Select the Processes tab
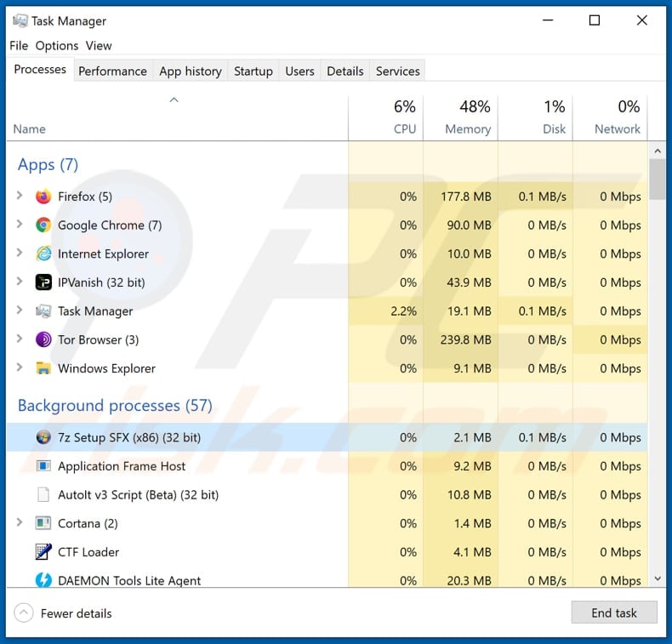 coord(40,70)
